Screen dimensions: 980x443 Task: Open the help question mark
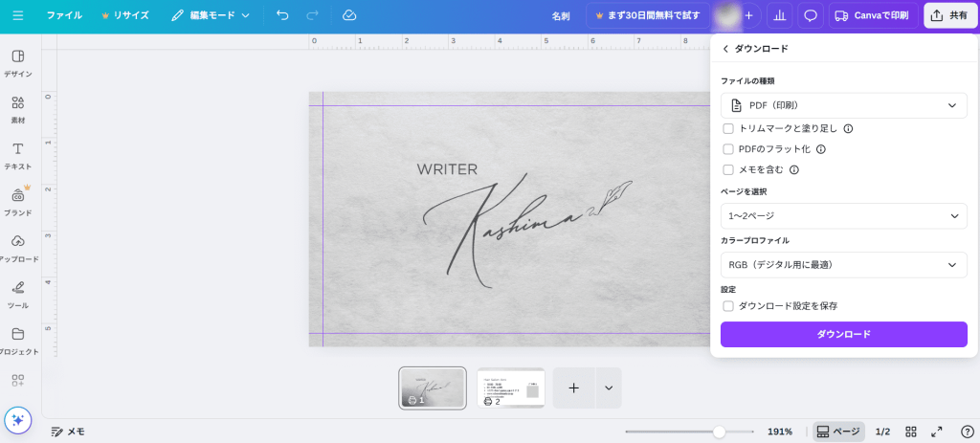tap(967, 432)
